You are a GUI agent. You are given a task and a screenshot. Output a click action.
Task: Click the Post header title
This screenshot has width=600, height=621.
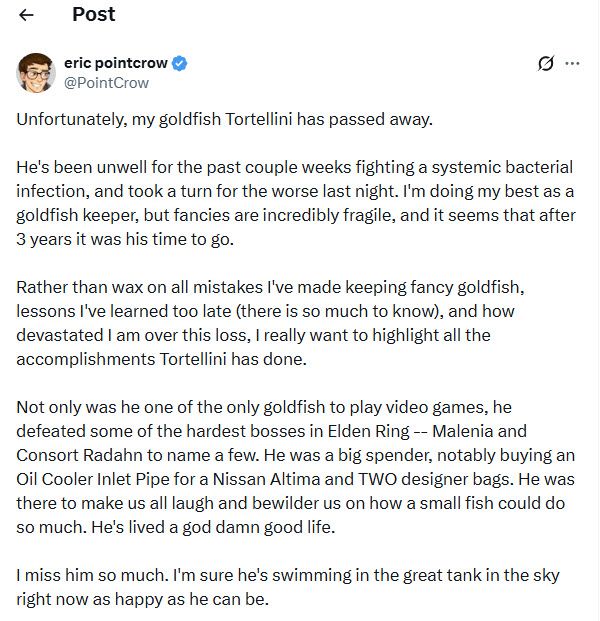94,15
